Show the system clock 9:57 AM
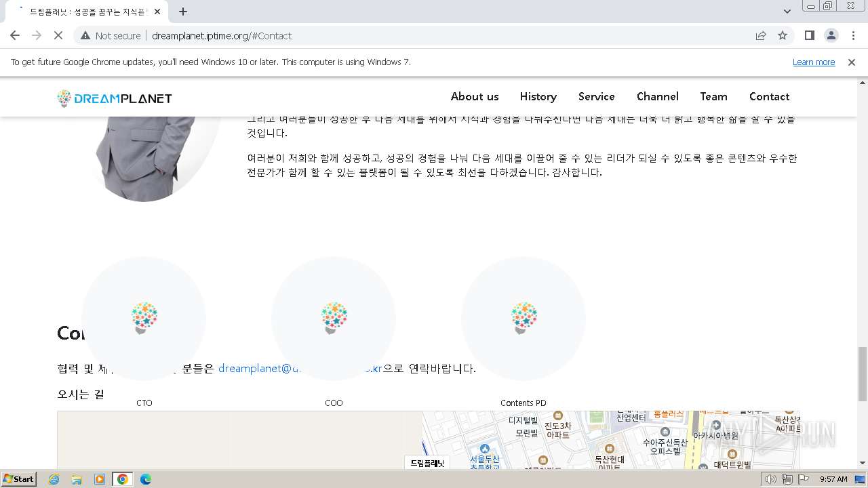This screenshot has height=488, width=868. [x=834, y=479]
